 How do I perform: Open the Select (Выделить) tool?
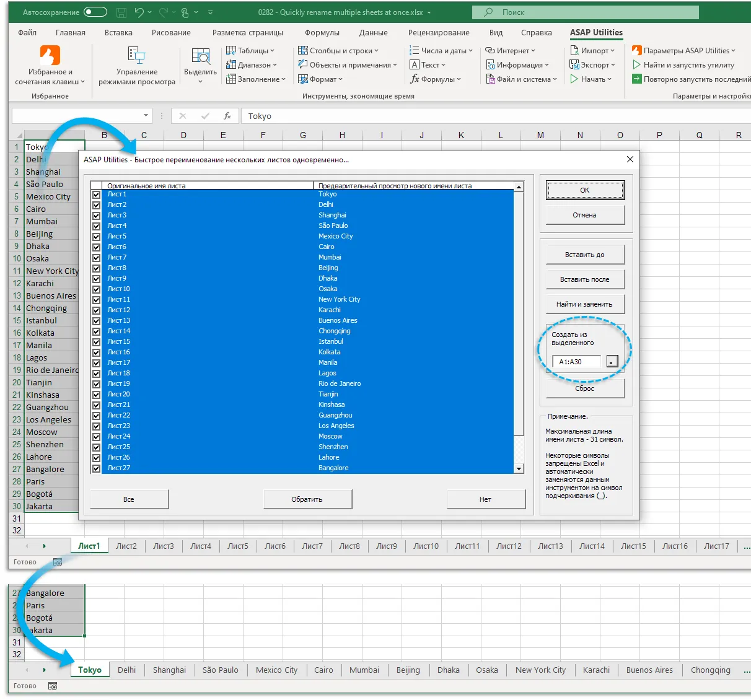(x=200, y=65)
